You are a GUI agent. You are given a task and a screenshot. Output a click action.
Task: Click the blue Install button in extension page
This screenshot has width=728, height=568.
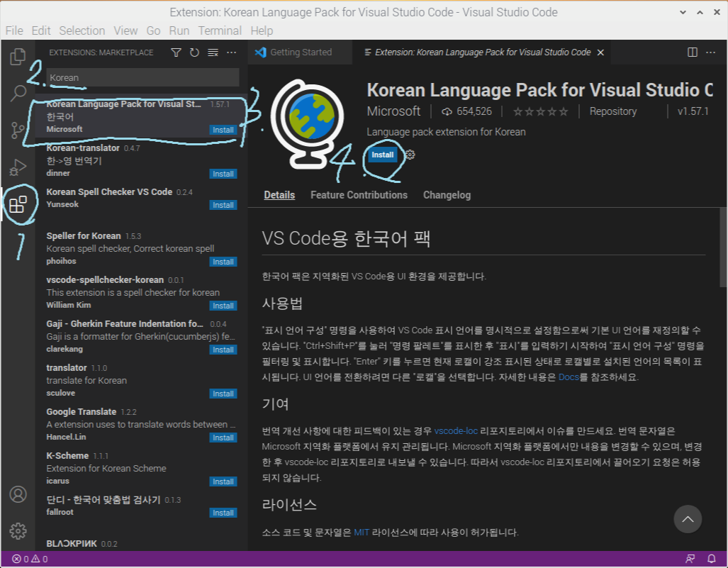point(383,155)
